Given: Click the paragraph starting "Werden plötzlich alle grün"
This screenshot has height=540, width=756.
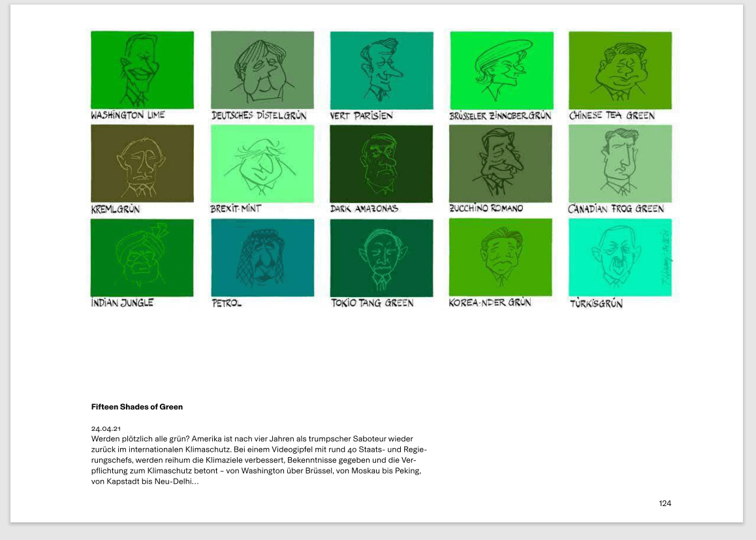Looking at the screenshot, I should pyautogui.click(x=259, y=460).
